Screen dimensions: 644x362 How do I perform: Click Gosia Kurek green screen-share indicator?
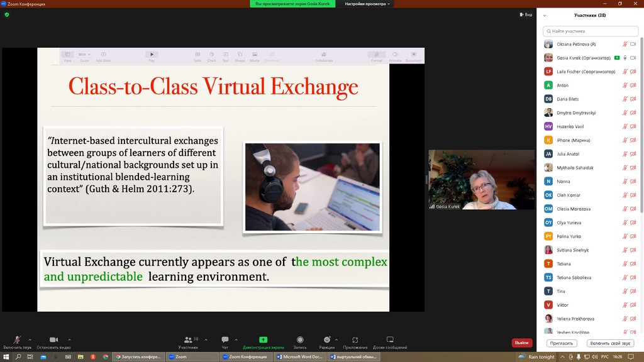coord(617,58)
